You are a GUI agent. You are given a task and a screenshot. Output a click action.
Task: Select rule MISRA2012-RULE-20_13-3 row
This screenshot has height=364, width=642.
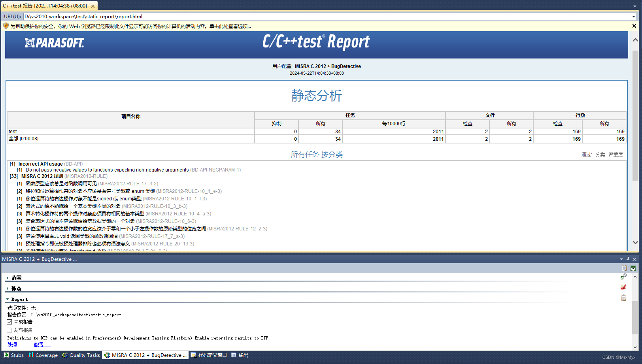[x=106, y=244]
